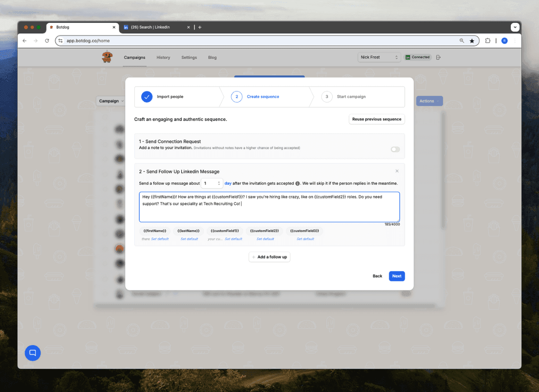
Task: Open the chat support bubble
Action: (32, 353)
